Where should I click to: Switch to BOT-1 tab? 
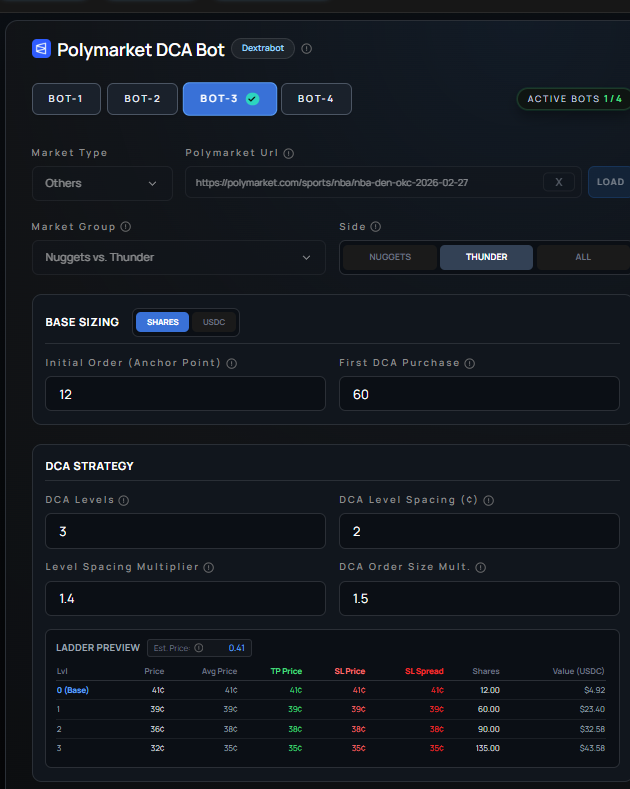(66, 99)
